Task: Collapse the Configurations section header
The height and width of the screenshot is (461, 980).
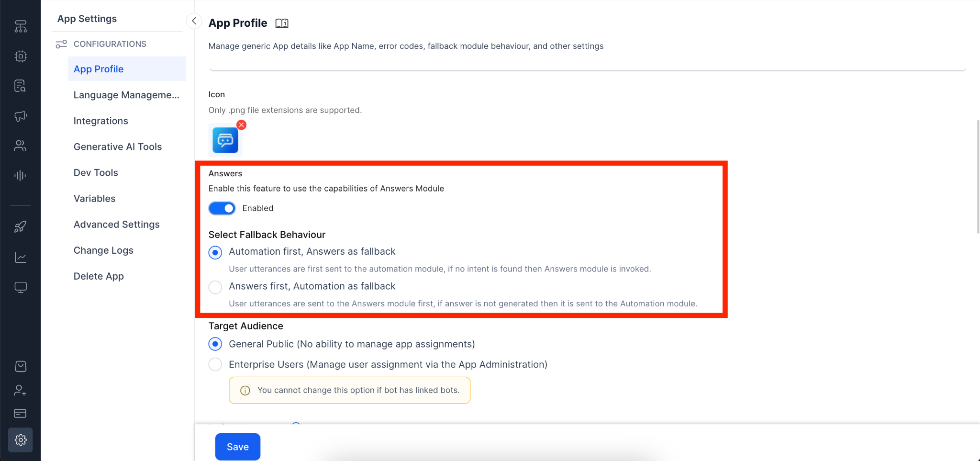Action: pyautogui.click(x=110, y=44)
